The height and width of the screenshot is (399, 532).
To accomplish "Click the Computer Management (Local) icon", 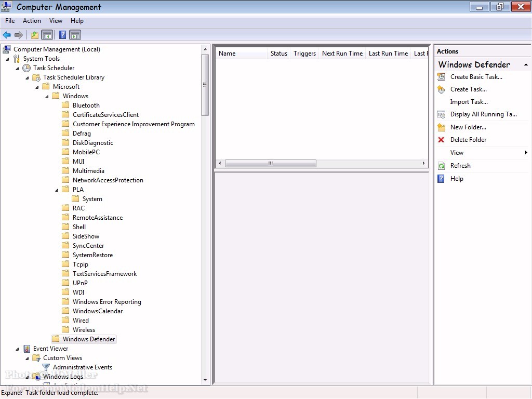I will (x=6, y=49).
